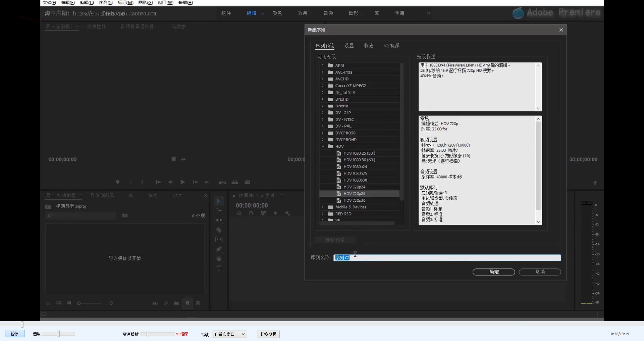Click Mark In brace icon
Image resolution: width=644 pixels, height=341 pixels.
(x=130, y=182)
